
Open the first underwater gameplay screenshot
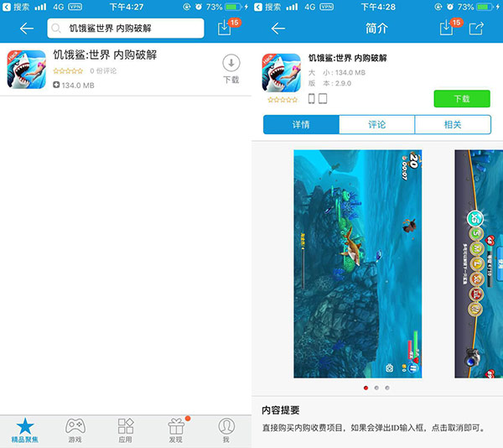(x=358, y=263)
